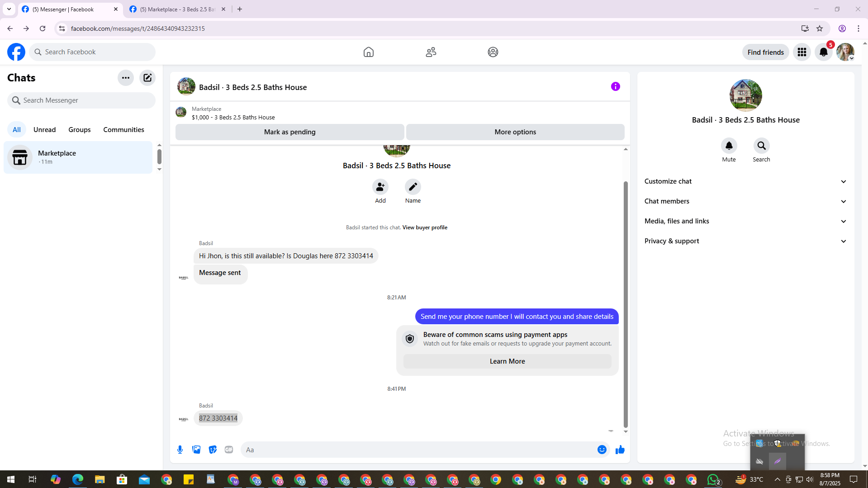
Task: Bookmark this page with star icon
Action: click(820, 28)
